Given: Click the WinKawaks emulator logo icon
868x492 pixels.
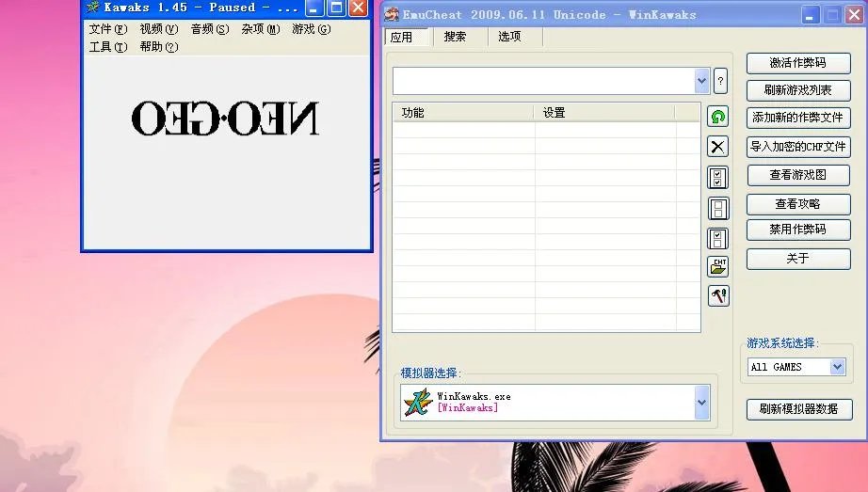Looking at the screenshot, I should coord(418,403).
